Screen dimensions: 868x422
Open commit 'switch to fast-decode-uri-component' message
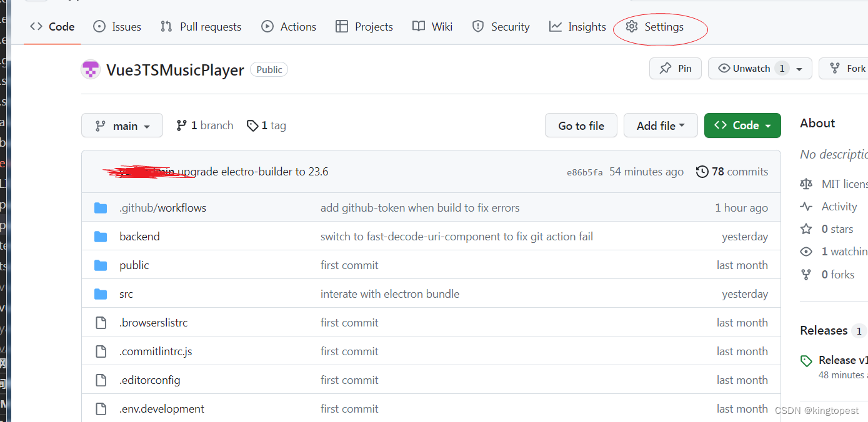coord(457,237)
